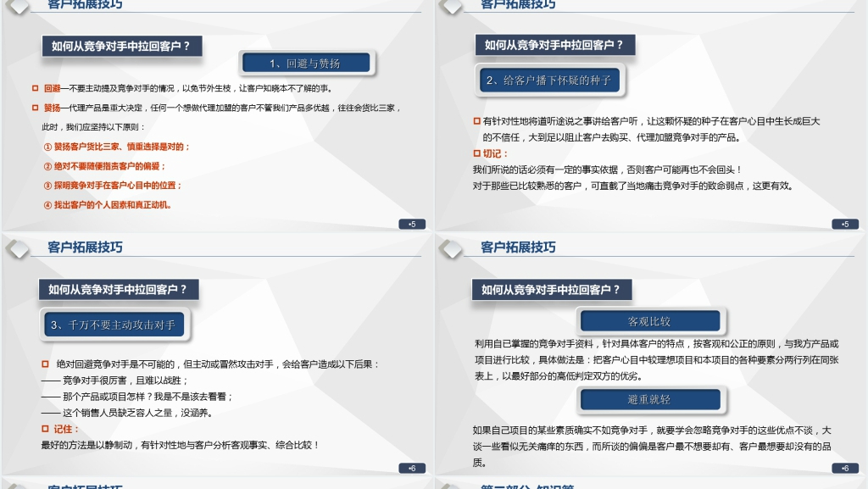
Task: Click the line starting '谈一些看似无关痛痒的东西'
Action: click(x=652, y=446)
